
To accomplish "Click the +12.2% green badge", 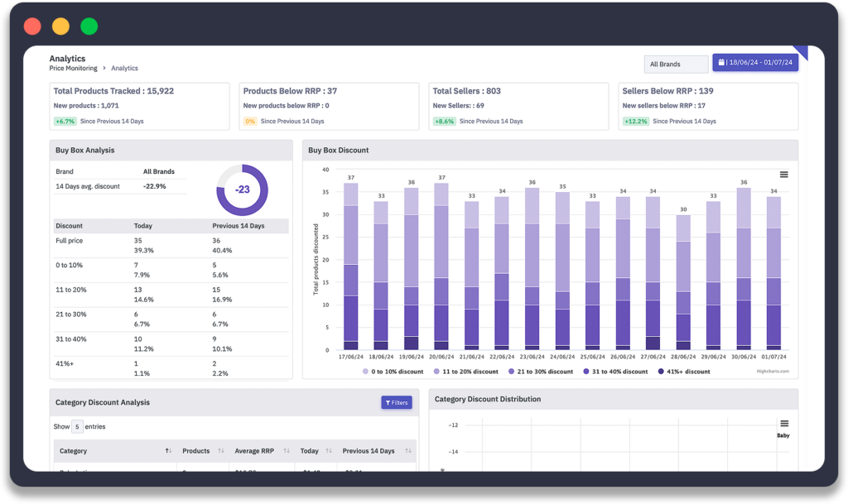I will point(635,121).
